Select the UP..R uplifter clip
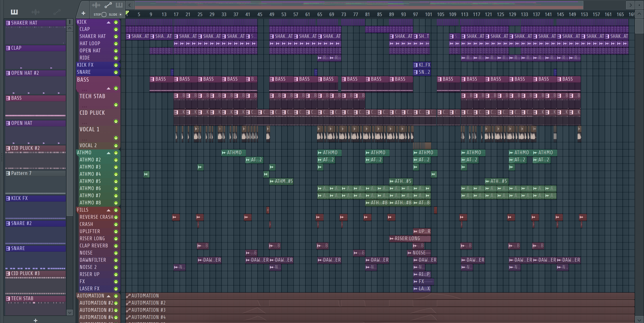 point(422,232)
